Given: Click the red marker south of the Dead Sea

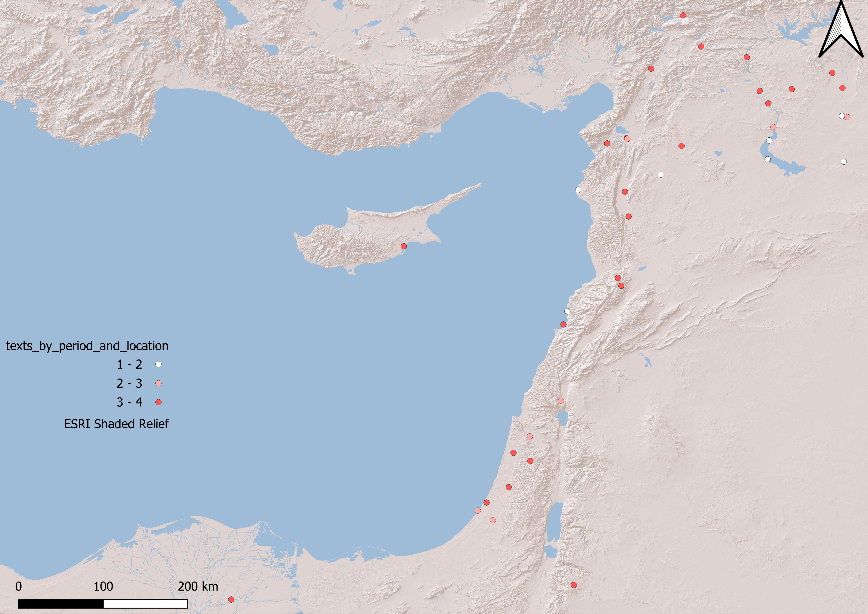Looking at the screenshot, I should [573, 585].
